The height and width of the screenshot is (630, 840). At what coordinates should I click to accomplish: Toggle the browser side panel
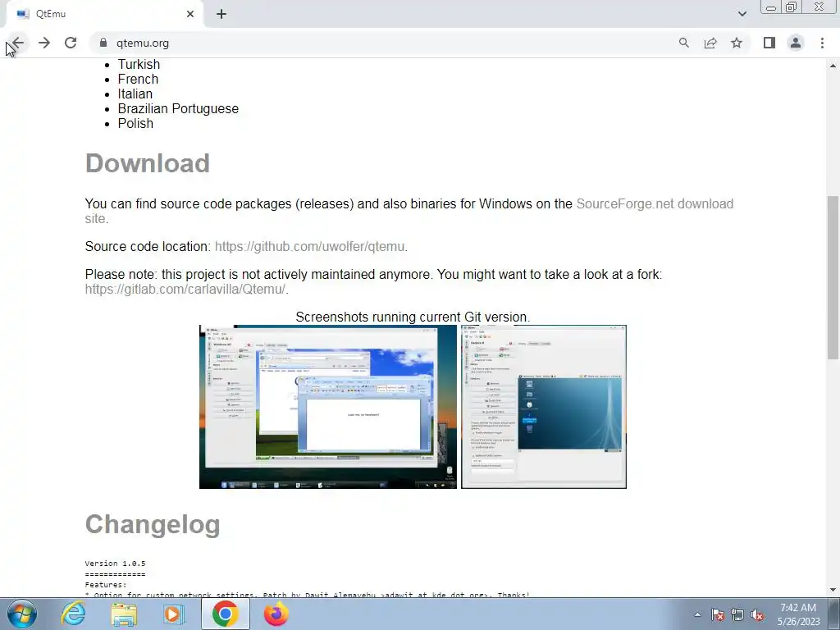769,43
